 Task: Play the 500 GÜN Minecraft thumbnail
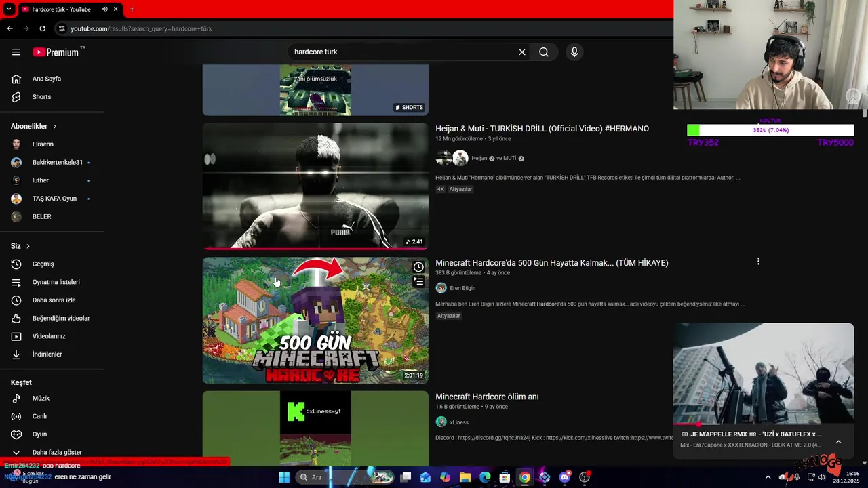[x=315, y=320]
